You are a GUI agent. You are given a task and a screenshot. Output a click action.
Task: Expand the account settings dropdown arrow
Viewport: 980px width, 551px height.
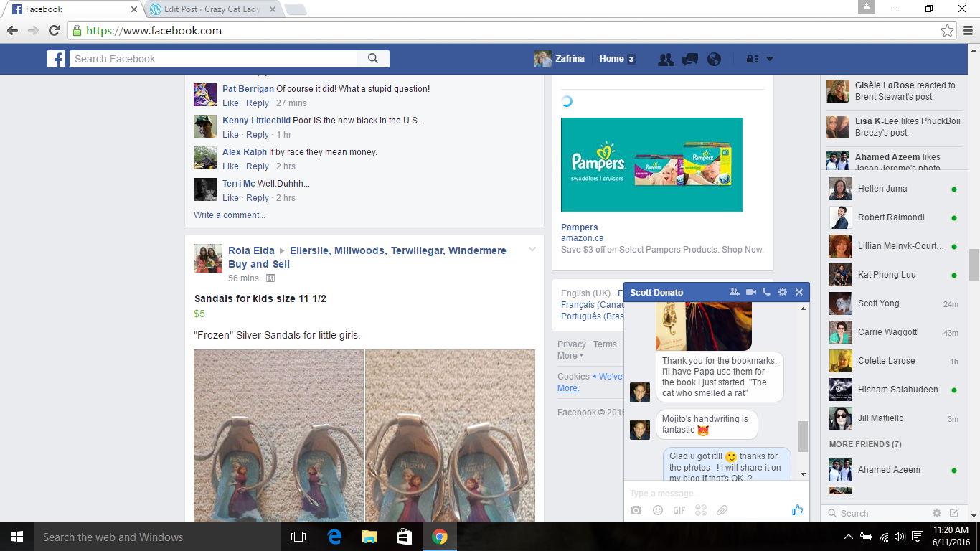(x=770, y=60)
